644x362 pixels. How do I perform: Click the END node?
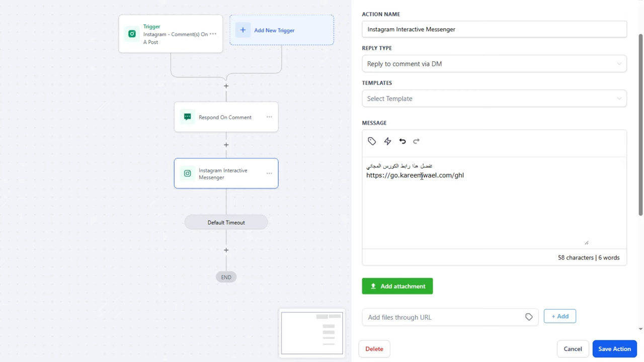(226, 277)
